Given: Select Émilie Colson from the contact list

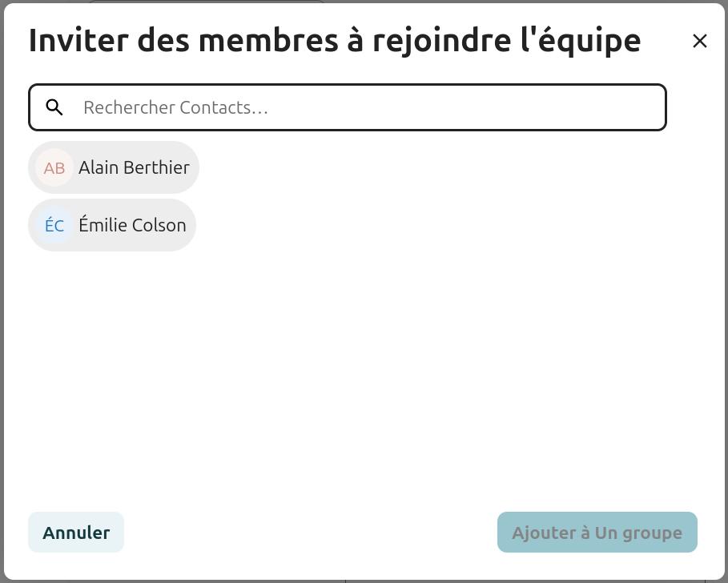Looking at the screenshot, I should coord(112,225).
